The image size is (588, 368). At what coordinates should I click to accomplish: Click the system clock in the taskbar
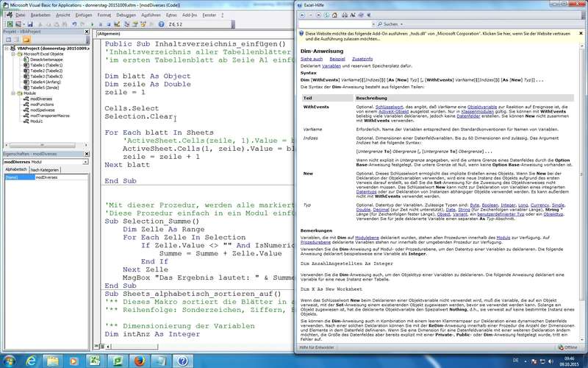[x=569, y=360]
